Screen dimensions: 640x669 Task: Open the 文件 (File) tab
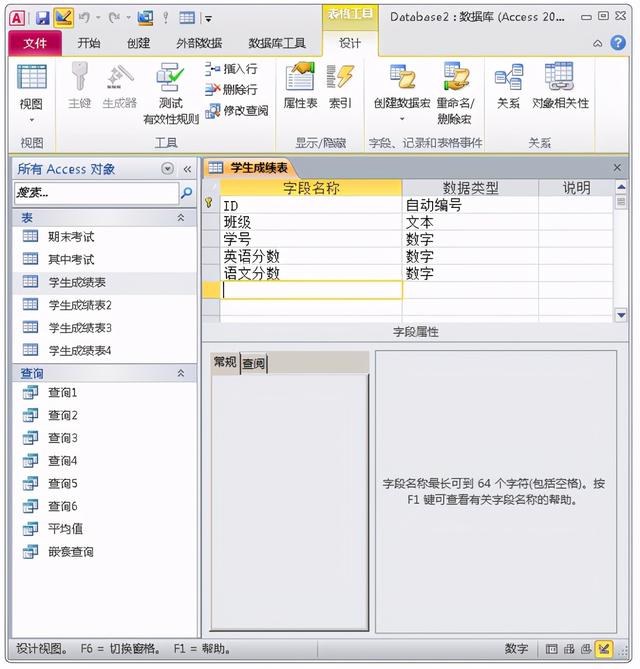point(35,43)
